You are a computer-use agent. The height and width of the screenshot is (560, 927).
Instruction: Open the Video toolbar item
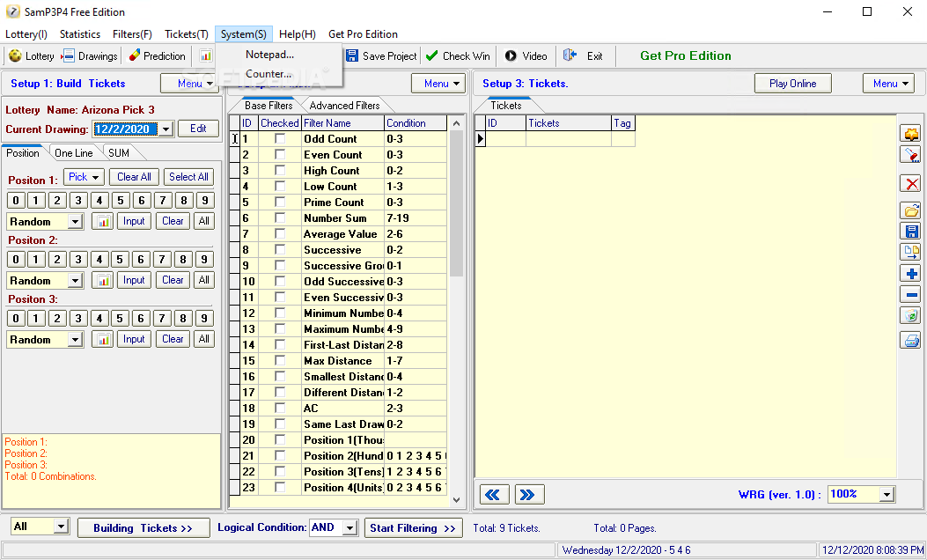click(x=526, y=56)
